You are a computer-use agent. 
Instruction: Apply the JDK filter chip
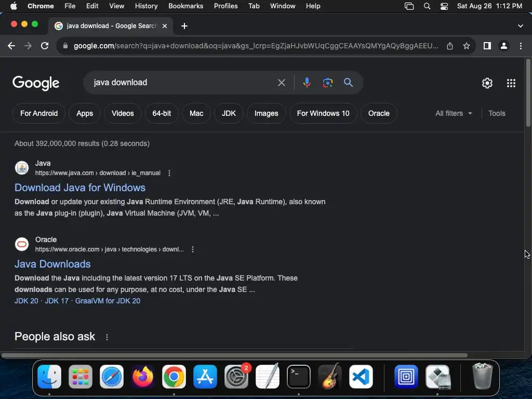[229, 113]
